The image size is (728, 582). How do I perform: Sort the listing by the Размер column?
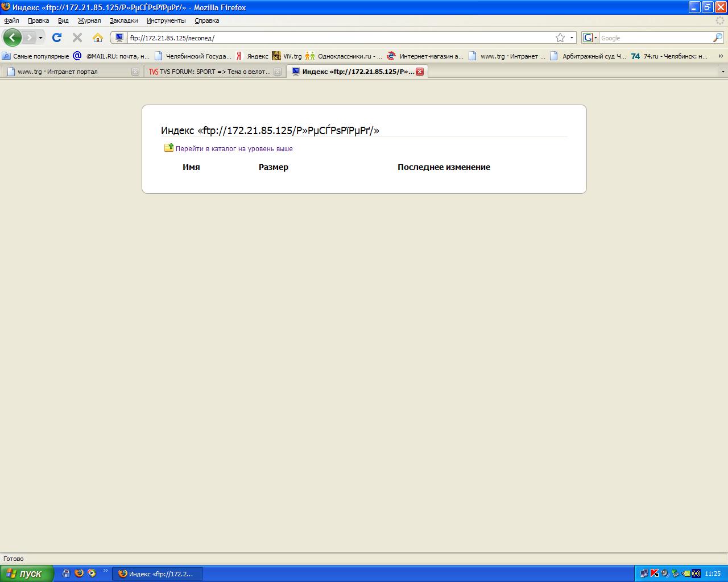click(x=273, y=167)
